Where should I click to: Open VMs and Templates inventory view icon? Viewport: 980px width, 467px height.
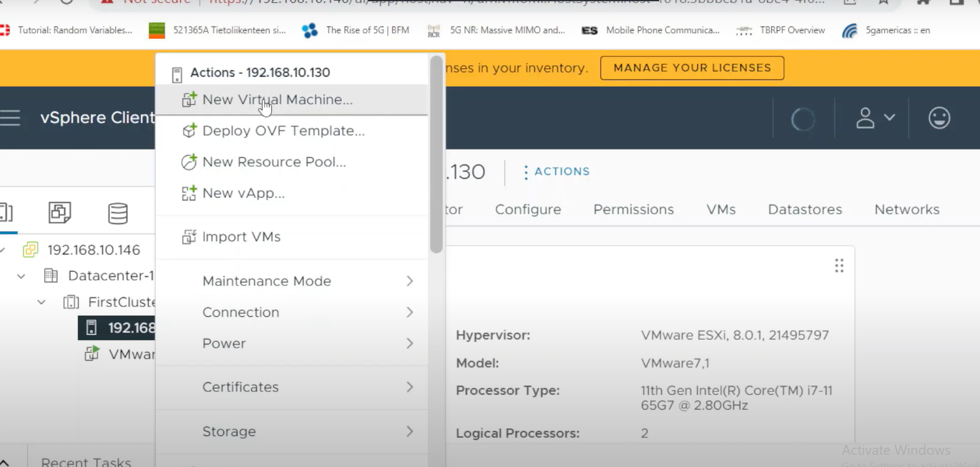60,213
